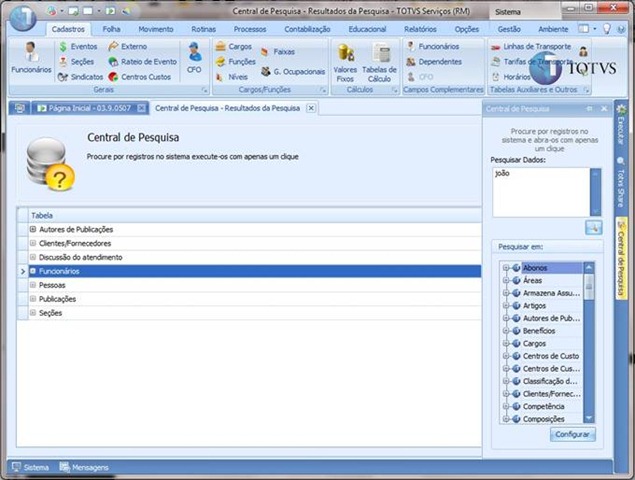Select Áreas in Pesquisar em tree

pyautogui.click(x=532, y=280)
